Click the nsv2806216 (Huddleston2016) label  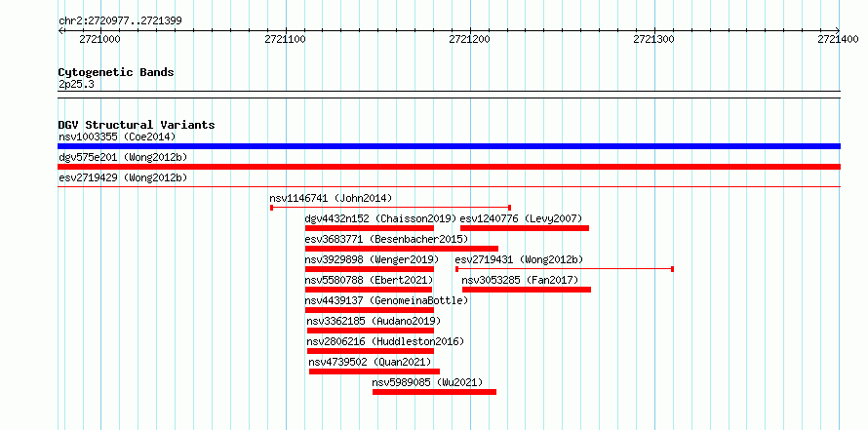[x=385, y=341]
